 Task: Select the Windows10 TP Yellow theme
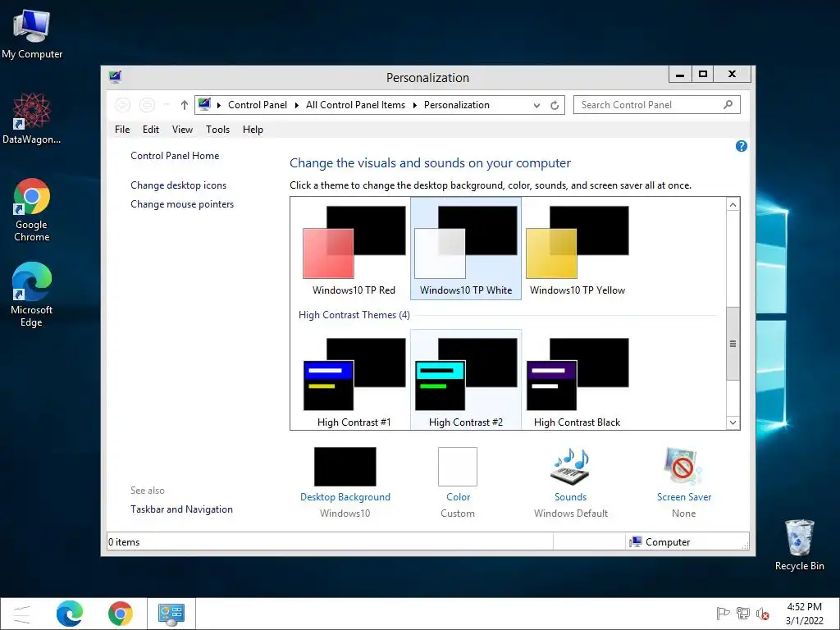point(577,249)
